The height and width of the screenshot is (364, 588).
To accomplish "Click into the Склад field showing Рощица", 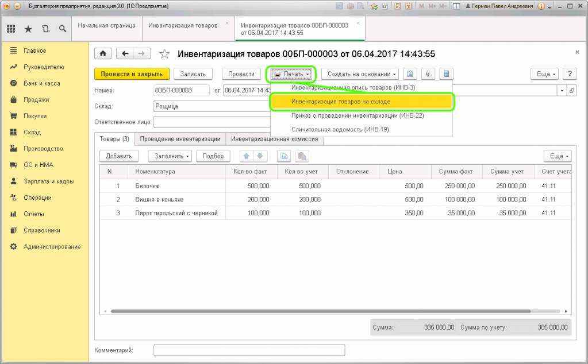I will pyautogui.click(x=212, y=106).
